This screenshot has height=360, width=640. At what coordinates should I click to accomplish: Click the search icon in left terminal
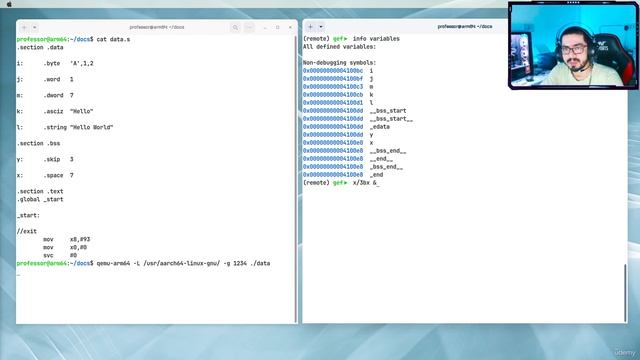coord(235,27)
